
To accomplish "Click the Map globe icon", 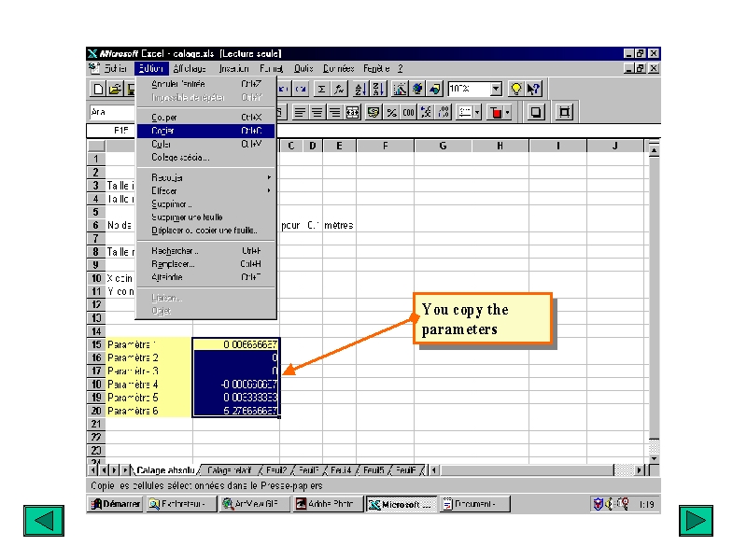I will coord(417,89).
